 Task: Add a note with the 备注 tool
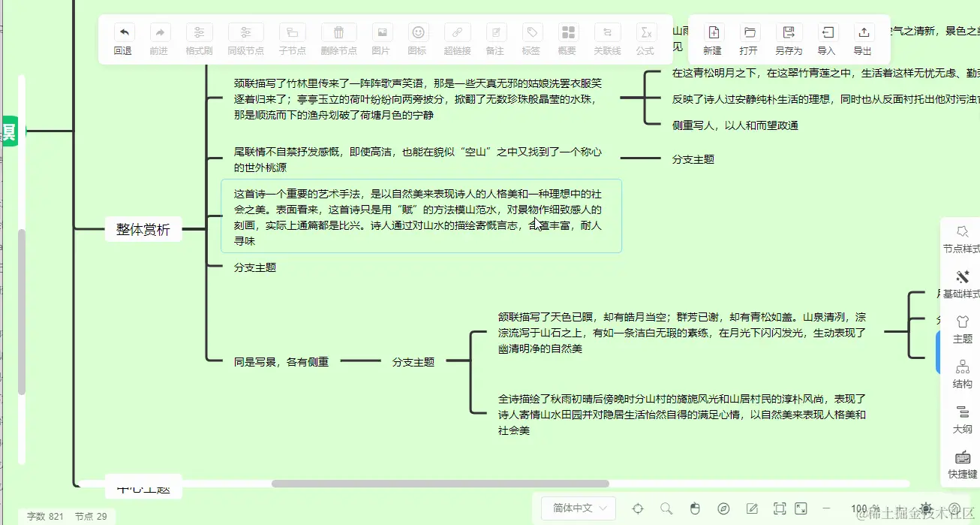click(x=495, y=39)
